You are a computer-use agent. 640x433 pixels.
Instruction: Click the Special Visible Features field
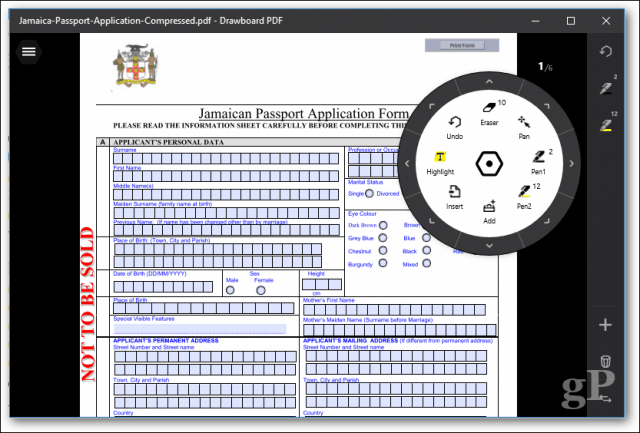(200, 329)
